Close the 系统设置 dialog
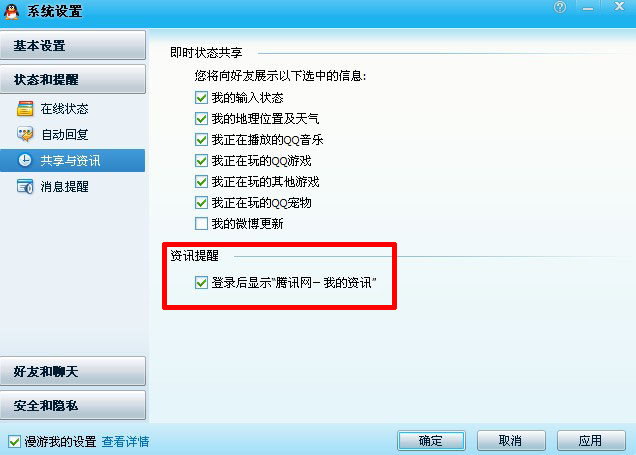Viewport: 636px width, 455px height. click(x=619, y=6)
